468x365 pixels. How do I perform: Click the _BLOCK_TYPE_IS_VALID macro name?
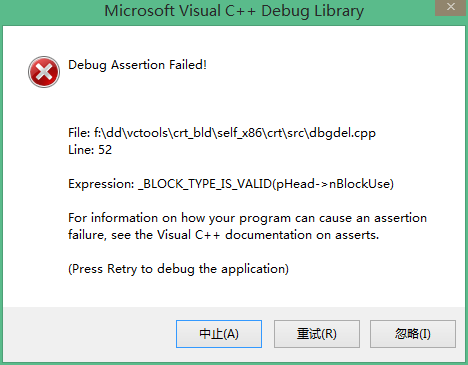tap(205, 184)
